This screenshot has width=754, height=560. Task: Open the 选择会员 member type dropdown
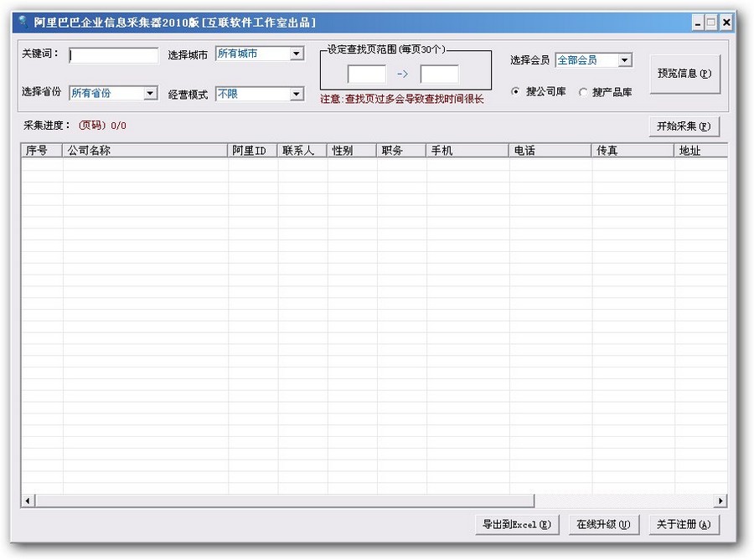[625, 60]
